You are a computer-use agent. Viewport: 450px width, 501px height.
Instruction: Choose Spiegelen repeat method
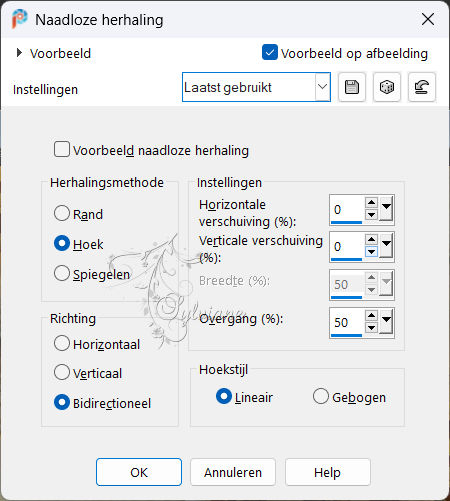[62, 273]
